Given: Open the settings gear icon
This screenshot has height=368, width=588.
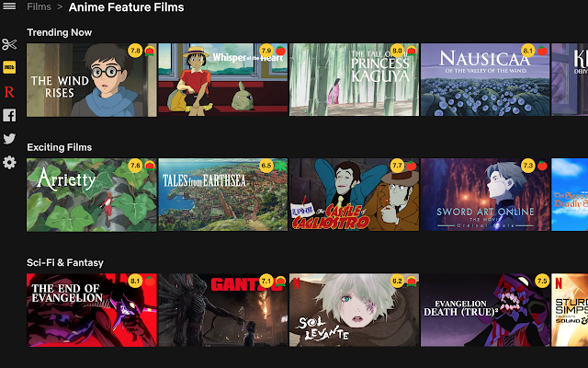Looking at the screenshot, I should coord(9,162).
